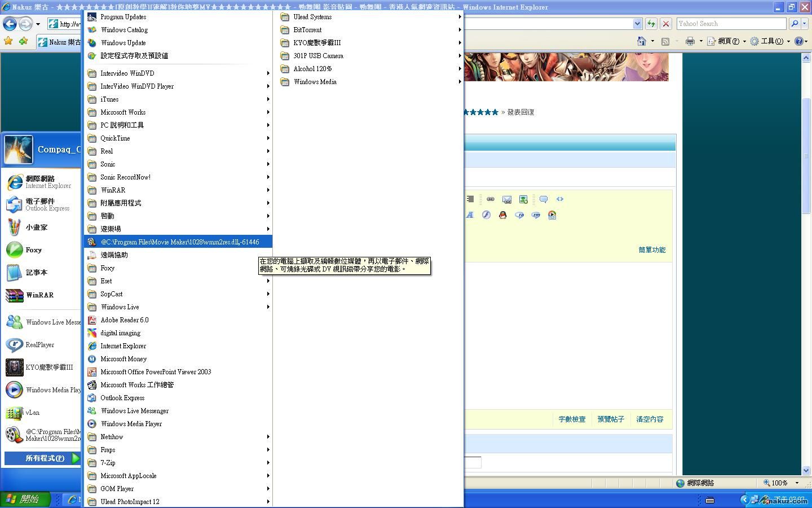Click the printer icon in IE toolbar
Viewport: 812px width, 508px height.
pos(690,41)
